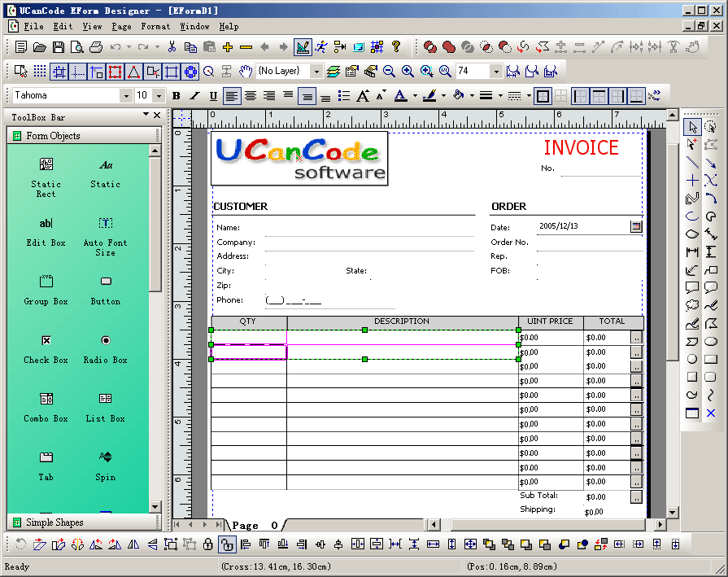The width and height of the screenshot is (728, 577).
Task: Click the table grid tool in right toolbar
Action: pos(692,413)
